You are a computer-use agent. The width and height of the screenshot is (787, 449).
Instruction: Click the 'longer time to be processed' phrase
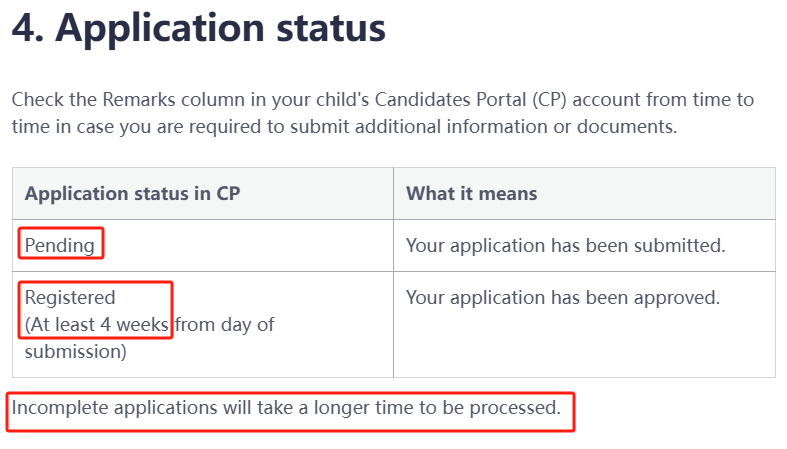pos(437,408)
